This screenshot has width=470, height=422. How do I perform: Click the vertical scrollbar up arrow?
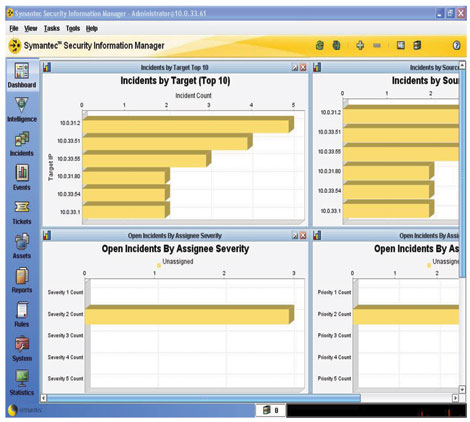462,65
